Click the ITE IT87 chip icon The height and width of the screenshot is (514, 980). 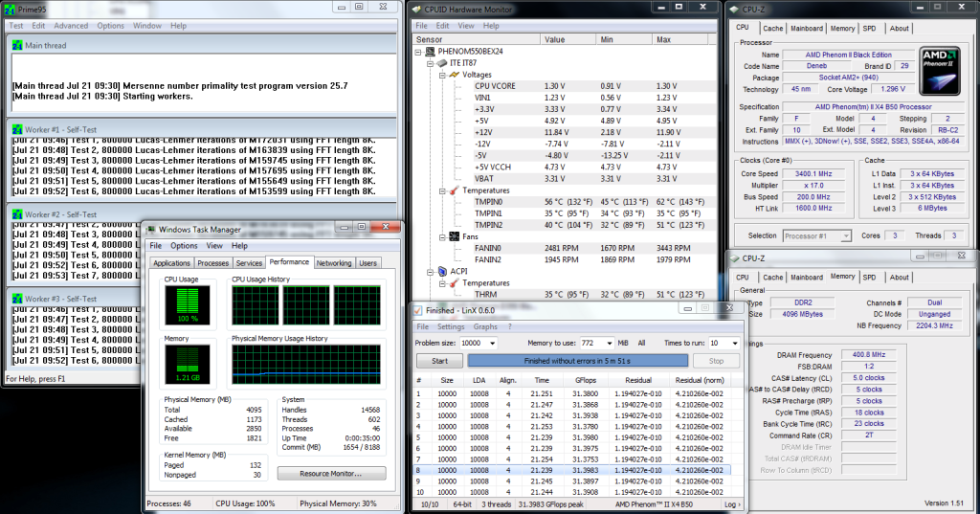tap(442, 63)
